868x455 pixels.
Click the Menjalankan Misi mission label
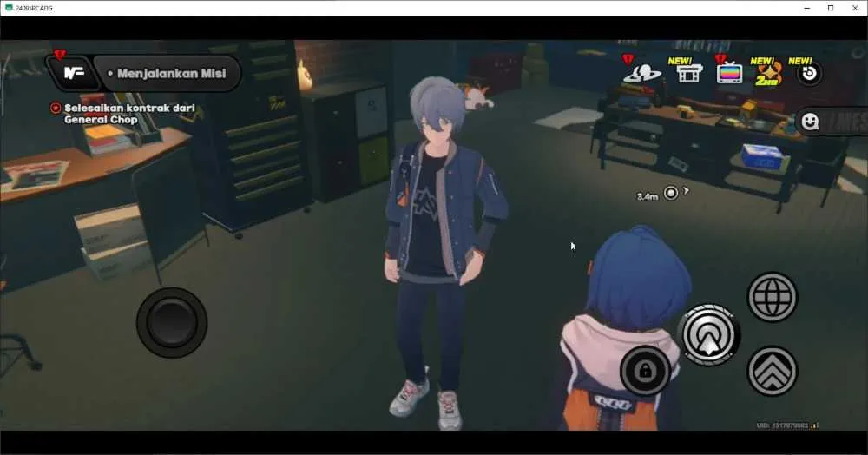coord(171,73)
